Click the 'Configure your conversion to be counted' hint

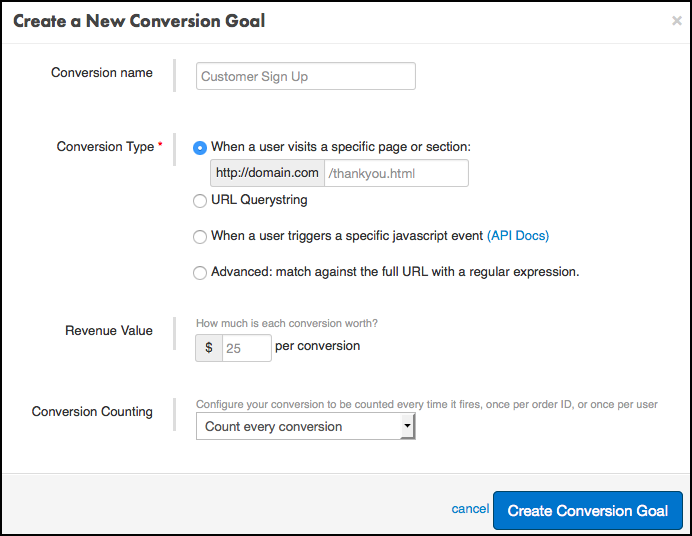coord(427,405)
